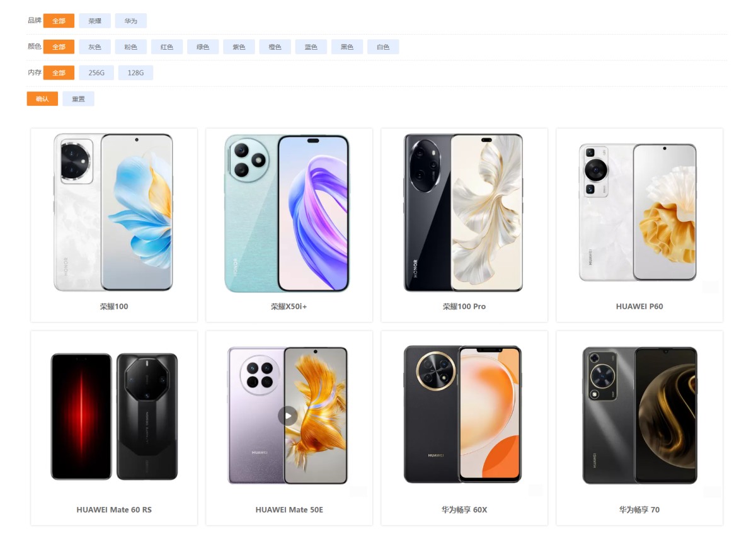View the HUAWEI Mate 60 RS image
The image size is (756, 553).
click(114, 416)
